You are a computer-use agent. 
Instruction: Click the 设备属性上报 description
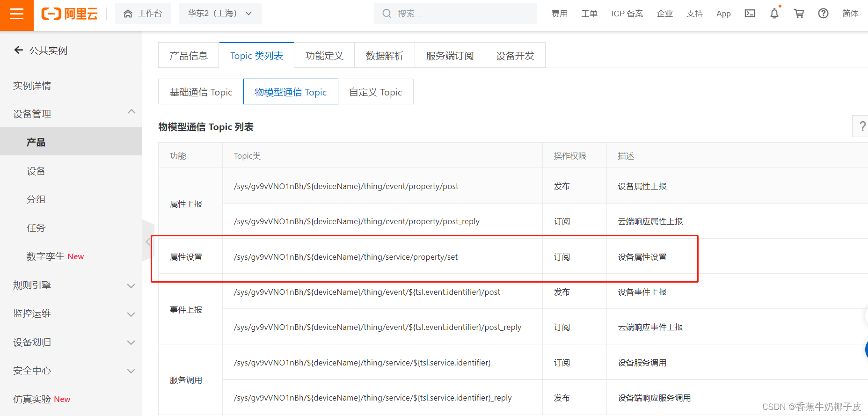pyautogui.click(x=642, y=186)
